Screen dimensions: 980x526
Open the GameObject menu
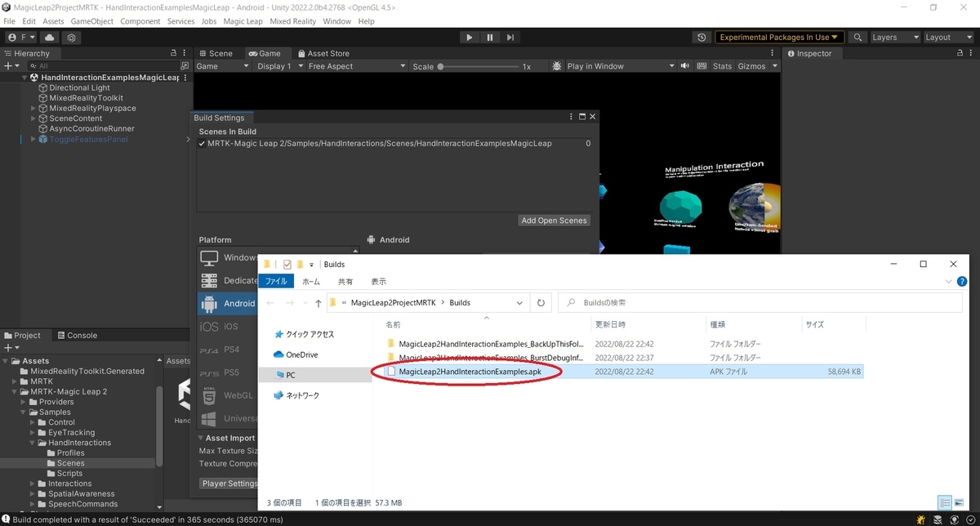pyautogui.click(x=92, y=21)
